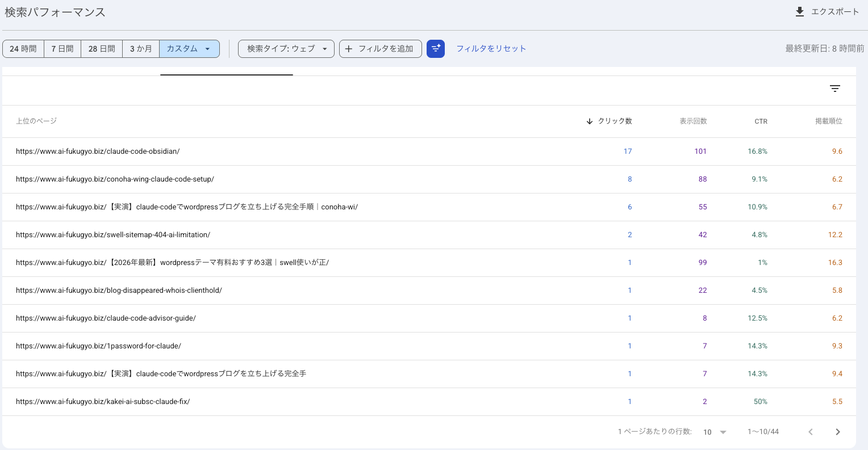This screenshot has width=868, height=450.
Task: Select the 28 日間 date range
Action: [x=102, y=49]
